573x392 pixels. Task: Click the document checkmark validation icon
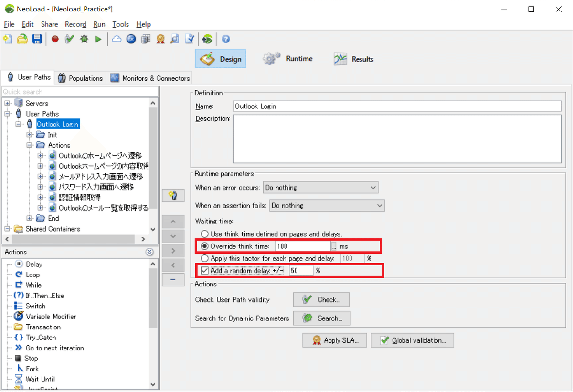(190, 39)
